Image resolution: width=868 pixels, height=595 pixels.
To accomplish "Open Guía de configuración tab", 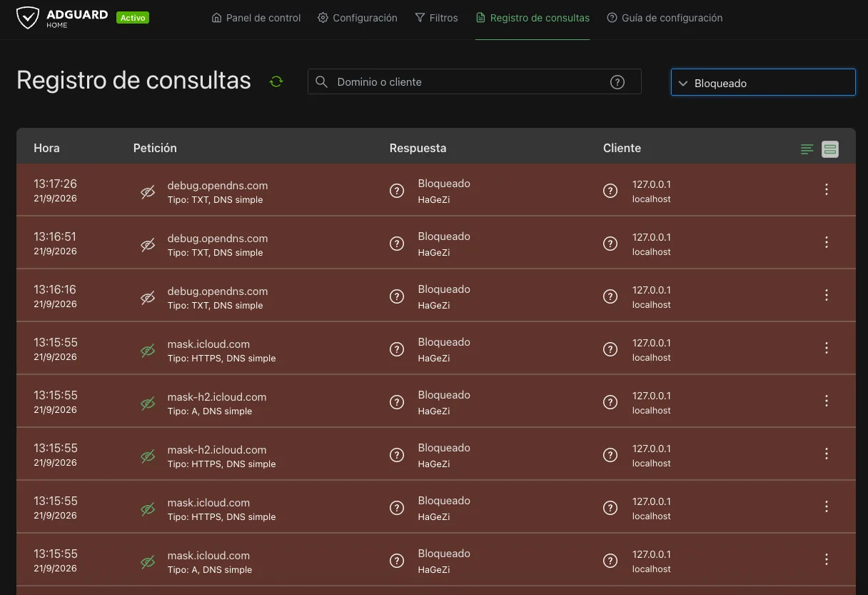I will tap(665, 18).
